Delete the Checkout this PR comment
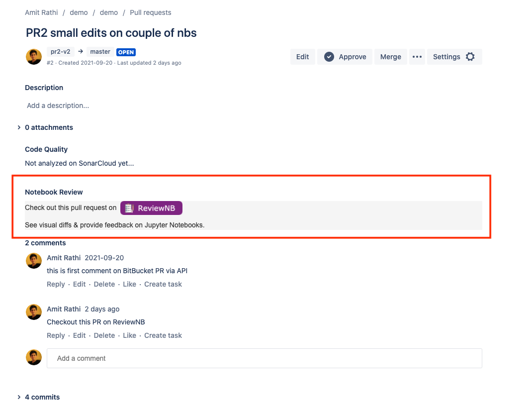 [104, 335]
